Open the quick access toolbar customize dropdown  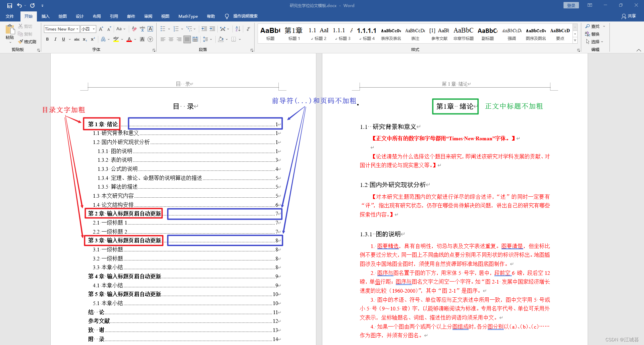point(42,5)
